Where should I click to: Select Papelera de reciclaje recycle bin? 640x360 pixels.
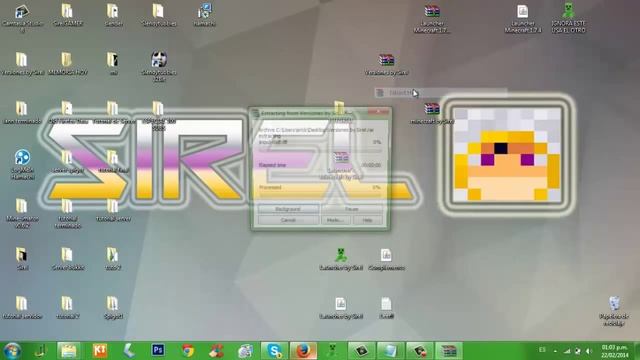[614, 311]
